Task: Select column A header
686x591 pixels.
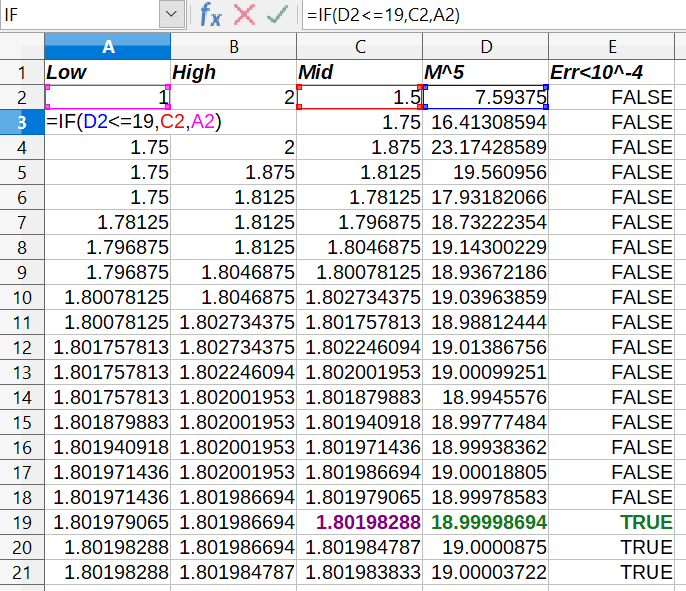Action: (x=107, y=46)
